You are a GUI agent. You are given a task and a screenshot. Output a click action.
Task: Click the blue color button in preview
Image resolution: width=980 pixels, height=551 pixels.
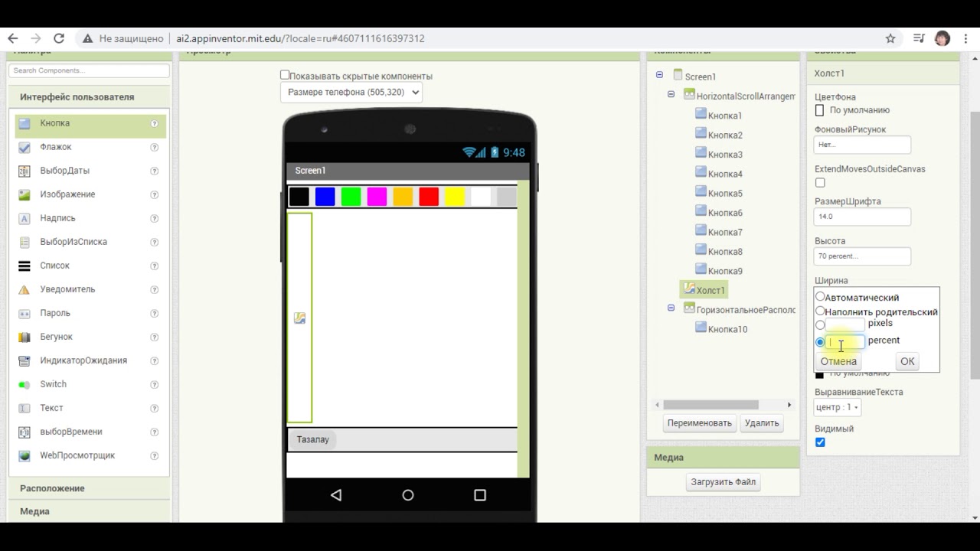(x=325, y=197)
